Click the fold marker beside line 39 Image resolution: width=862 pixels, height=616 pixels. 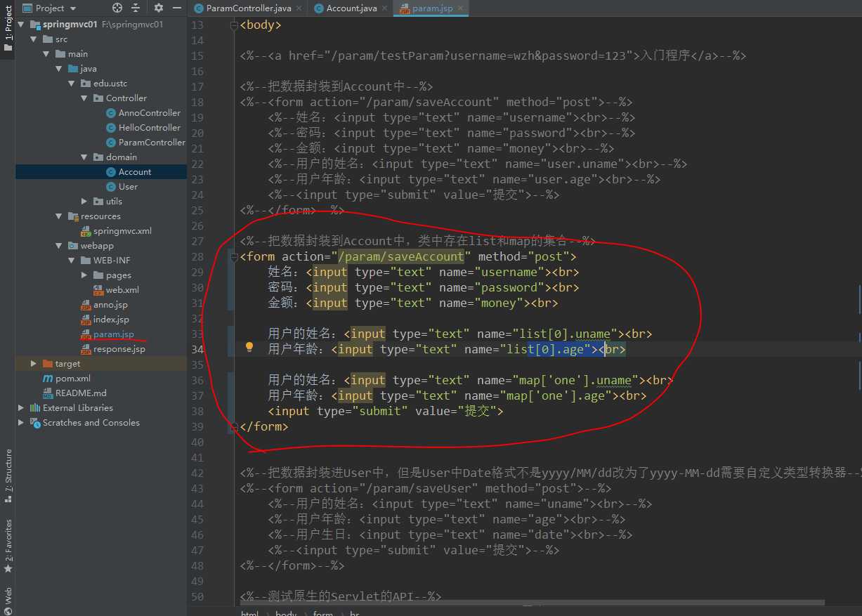pos(233,427)
